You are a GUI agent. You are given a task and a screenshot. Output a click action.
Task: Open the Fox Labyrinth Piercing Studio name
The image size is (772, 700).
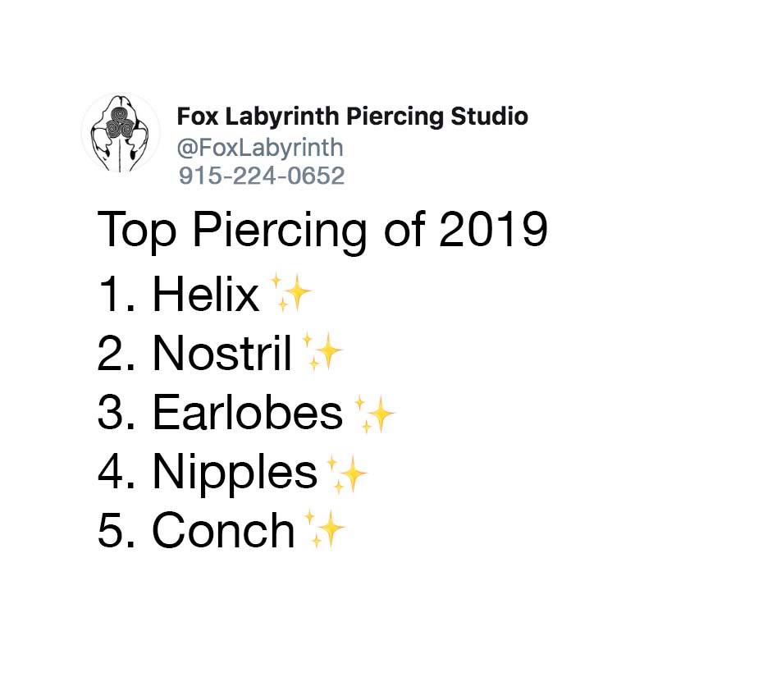pyautogui.click(x=352, y=117)
